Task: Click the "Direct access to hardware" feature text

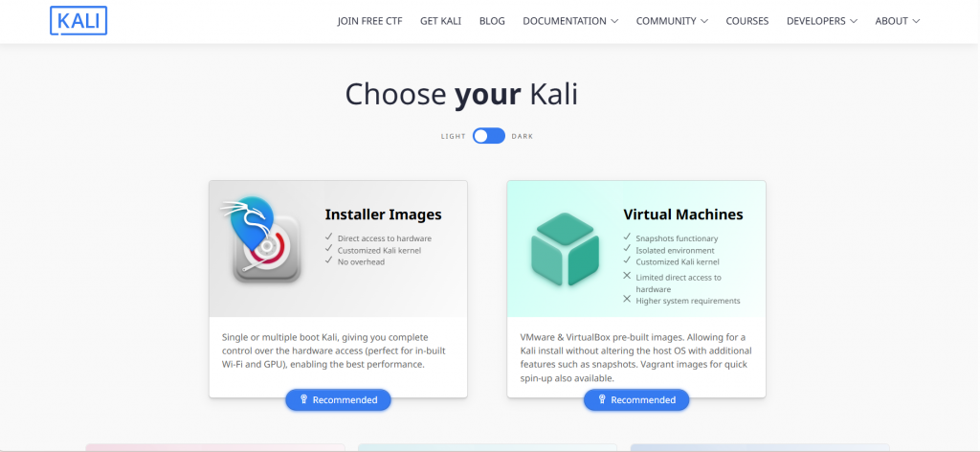Action: (385, 238)
